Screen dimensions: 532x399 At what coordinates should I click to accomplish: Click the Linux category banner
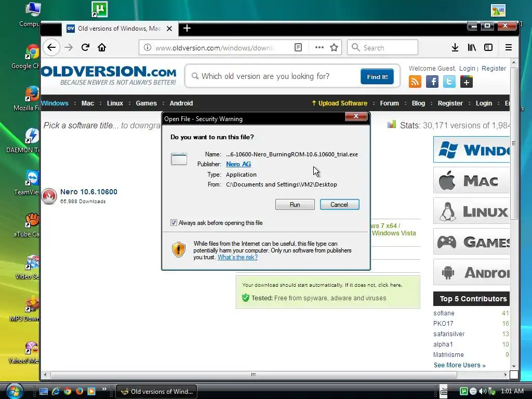(x=471, y=211)
